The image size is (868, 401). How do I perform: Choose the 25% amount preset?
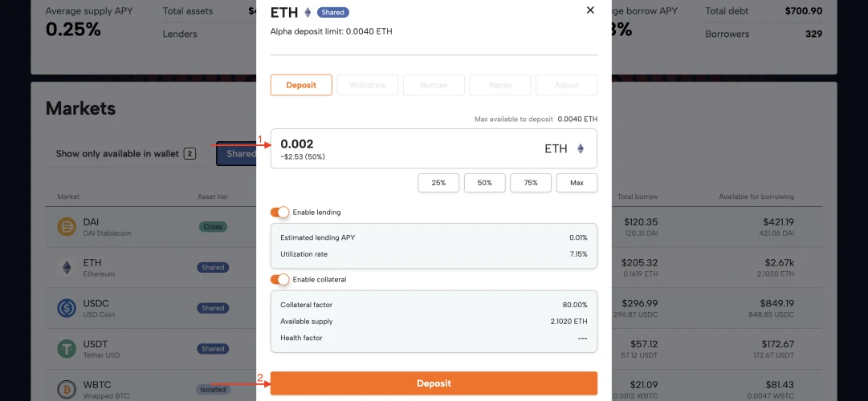438,183
